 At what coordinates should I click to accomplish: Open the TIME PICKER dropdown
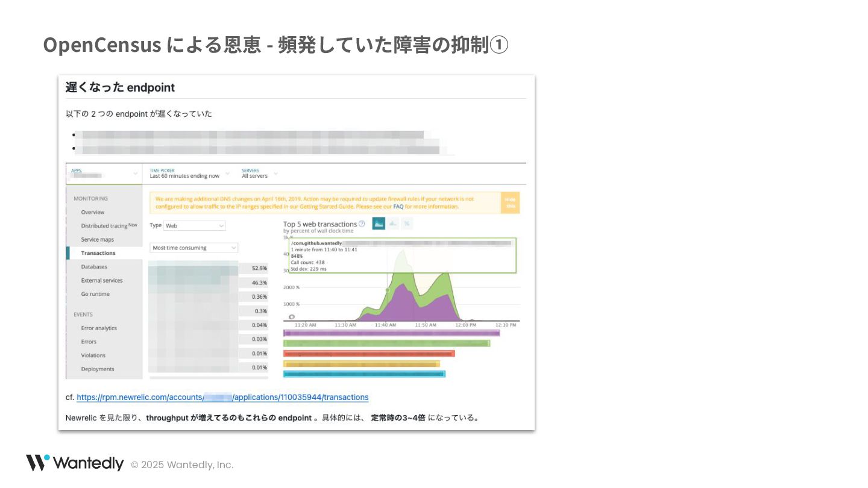pos(190,174)
